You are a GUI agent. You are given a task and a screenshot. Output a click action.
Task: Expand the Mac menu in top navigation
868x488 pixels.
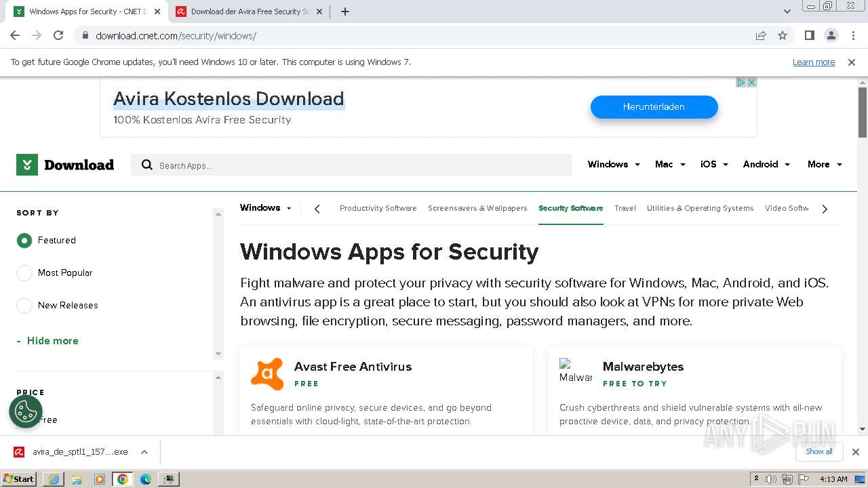(670, 164)
